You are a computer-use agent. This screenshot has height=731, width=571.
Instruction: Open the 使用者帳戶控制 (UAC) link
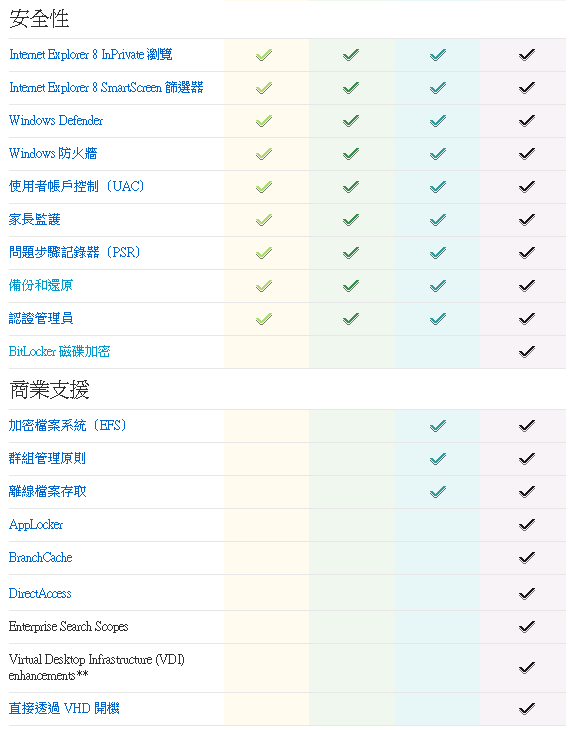[77, 186]
